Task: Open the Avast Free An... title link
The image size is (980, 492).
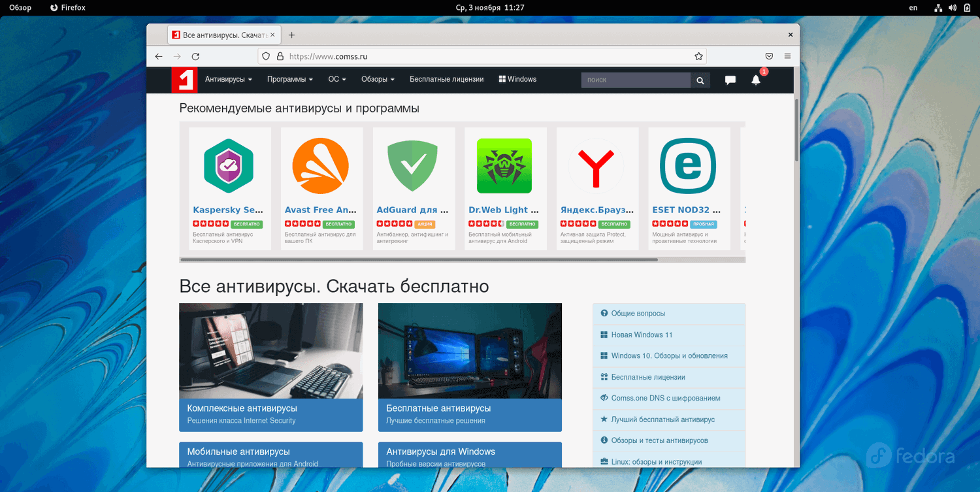Action: [x=321, y=210]
